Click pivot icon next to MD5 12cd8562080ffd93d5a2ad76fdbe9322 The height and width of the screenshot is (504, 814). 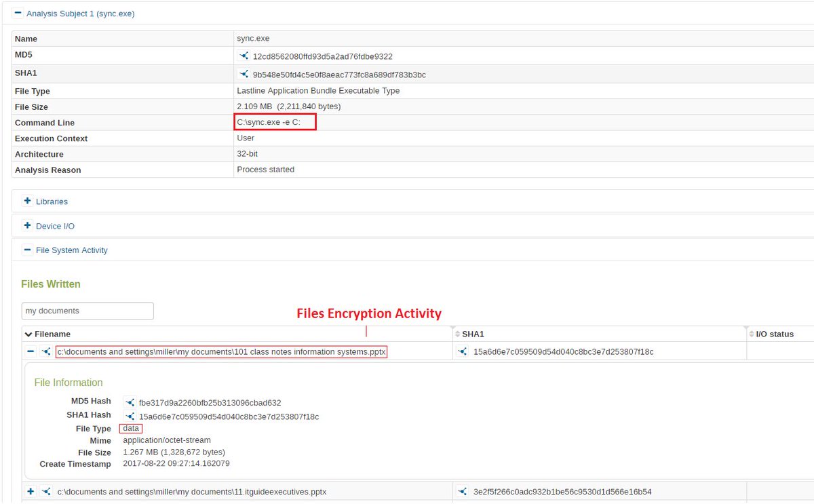click(244, 56)
